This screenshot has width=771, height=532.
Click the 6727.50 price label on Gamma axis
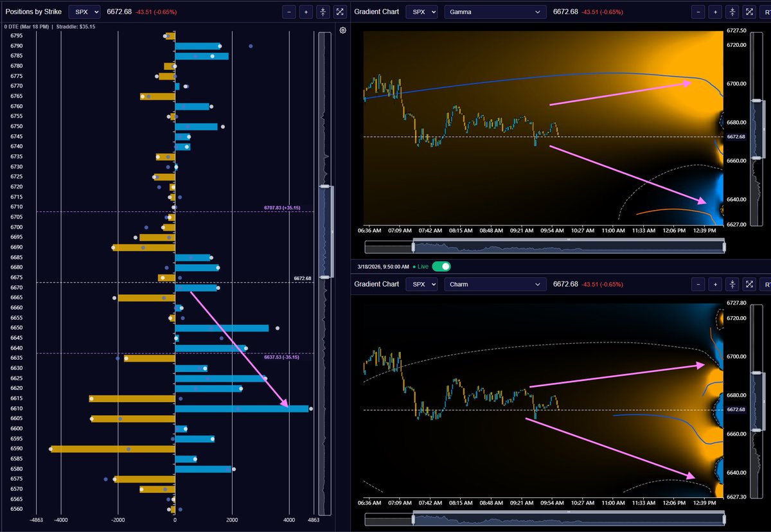[736, 31]
